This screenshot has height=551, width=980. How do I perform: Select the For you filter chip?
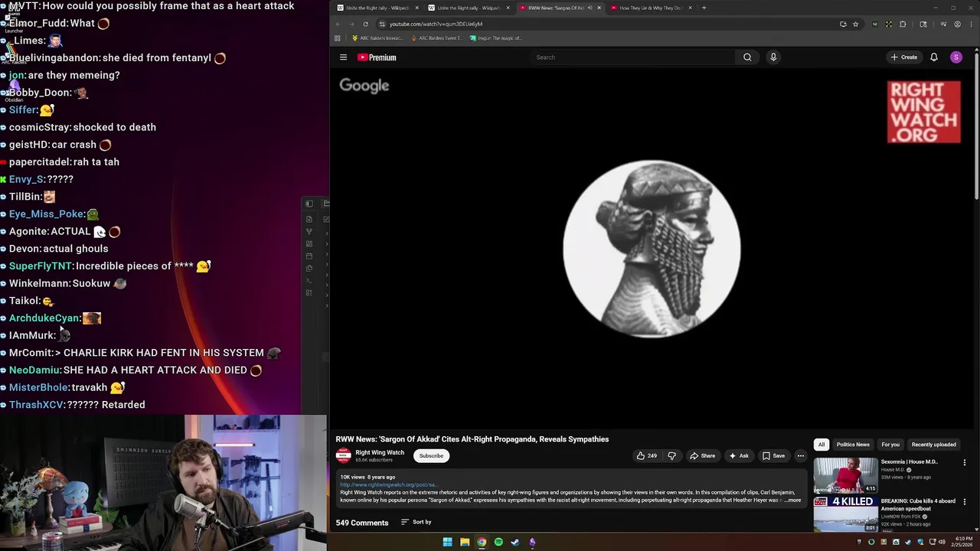890,445
